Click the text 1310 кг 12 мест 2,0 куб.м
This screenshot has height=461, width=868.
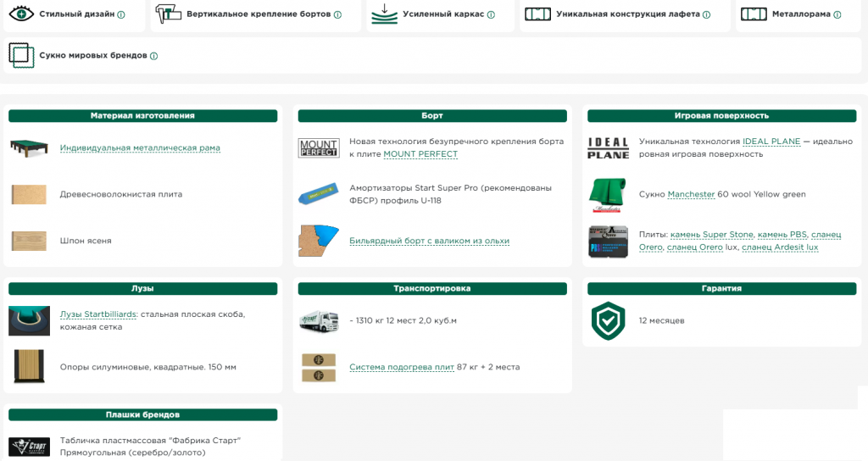click(x=403, y=320)
